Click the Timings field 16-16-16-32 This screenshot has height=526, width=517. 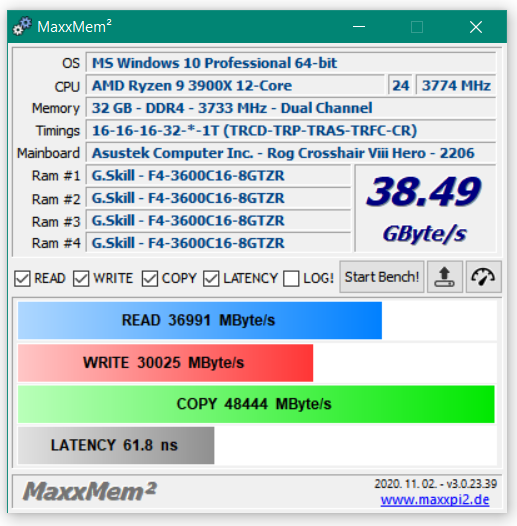pos(291,130)
